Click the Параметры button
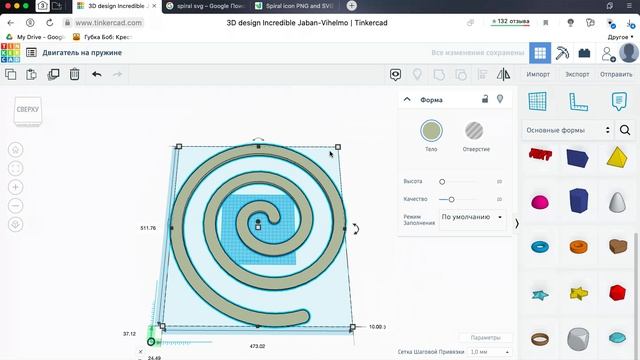The image size is (640, 360). pos(485,338)
